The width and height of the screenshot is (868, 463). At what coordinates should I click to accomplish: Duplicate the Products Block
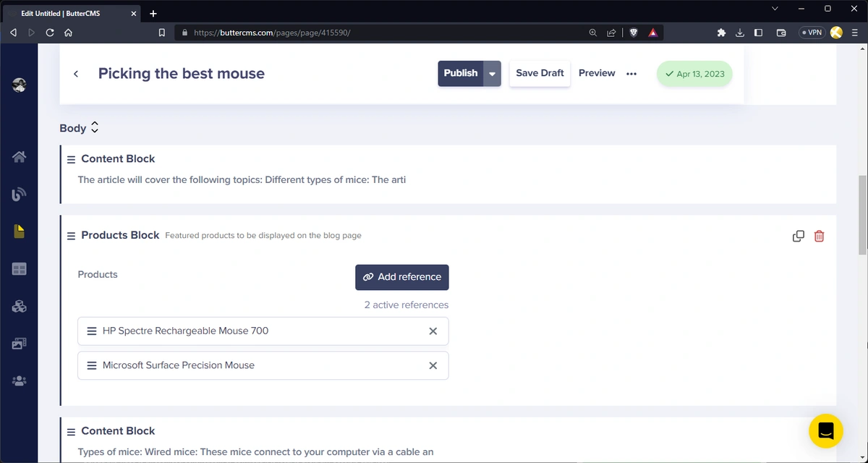799,236
